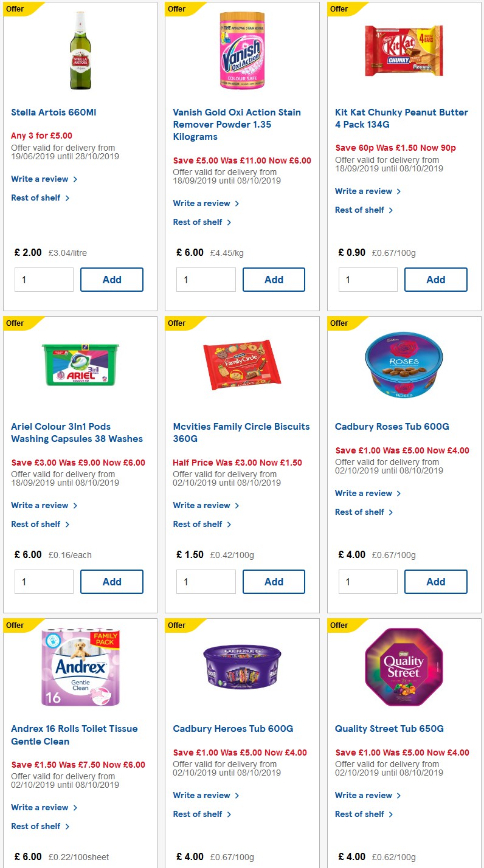Browse rest of shelf for Mcvities Family Circle
The height and width of the screenshot is (868, 484).
[199, 523]
